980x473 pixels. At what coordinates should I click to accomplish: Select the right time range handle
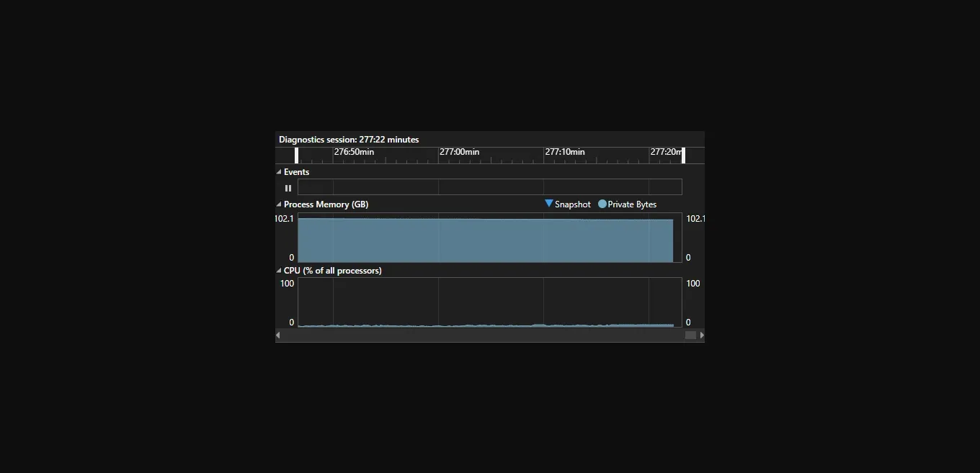[x=683, y=155]
